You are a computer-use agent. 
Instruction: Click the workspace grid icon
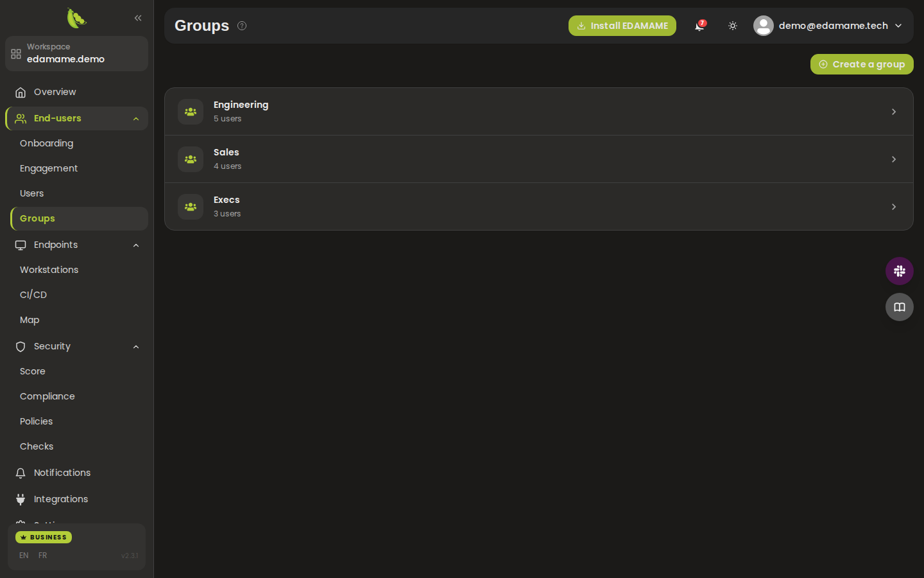coord(16,54)
